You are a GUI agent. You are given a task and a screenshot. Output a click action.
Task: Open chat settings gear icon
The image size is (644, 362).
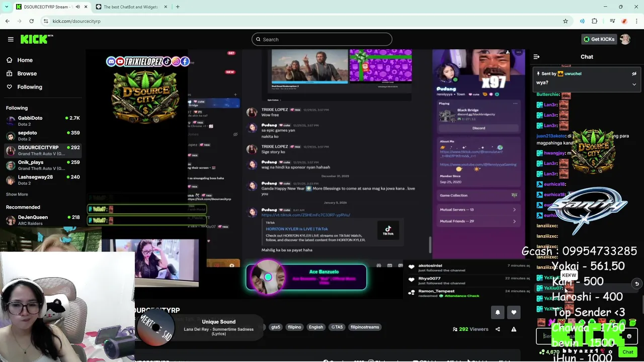(x=610, y=352)
